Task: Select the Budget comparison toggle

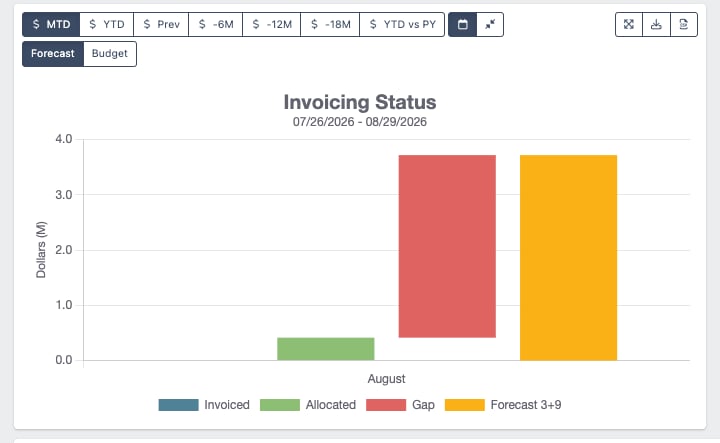Action: (x=110, y=54)
